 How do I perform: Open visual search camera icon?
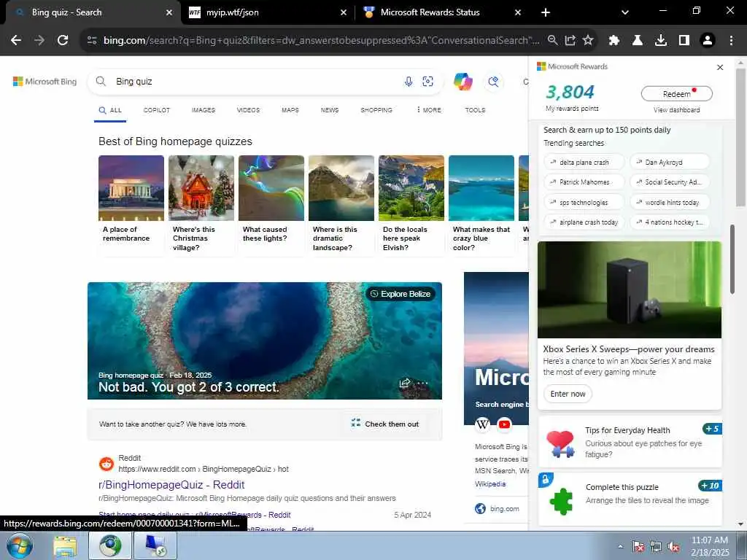pyautogui.click(x=427, y=82)
